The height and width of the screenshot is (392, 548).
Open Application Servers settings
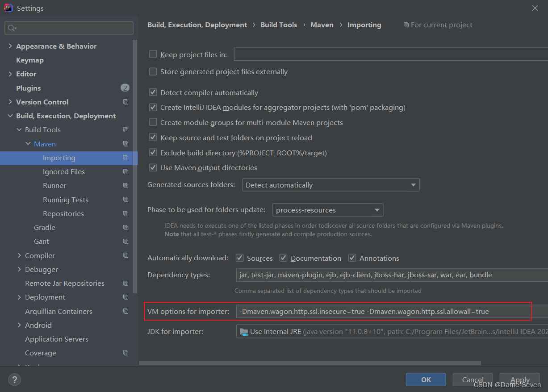click(57, 339)
